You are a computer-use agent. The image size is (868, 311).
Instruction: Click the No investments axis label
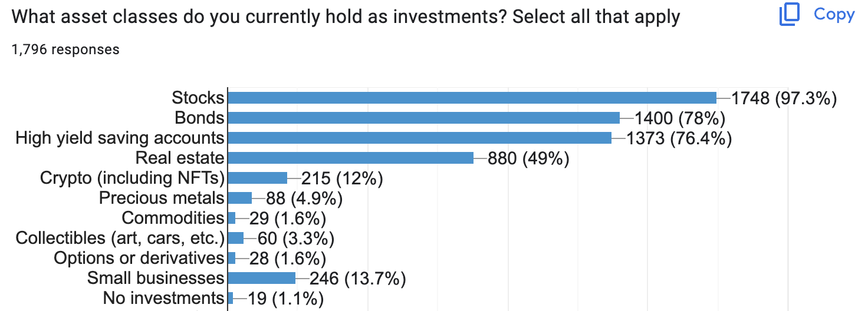point(163,298)
